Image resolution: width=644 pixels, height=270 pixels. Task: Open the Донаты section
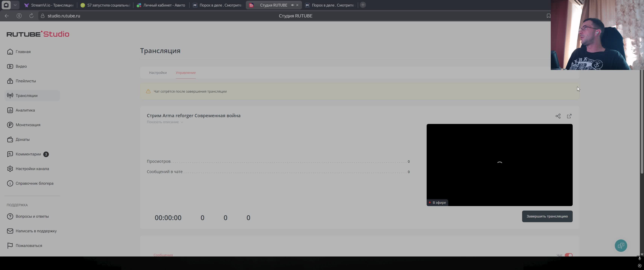[23, 139]
